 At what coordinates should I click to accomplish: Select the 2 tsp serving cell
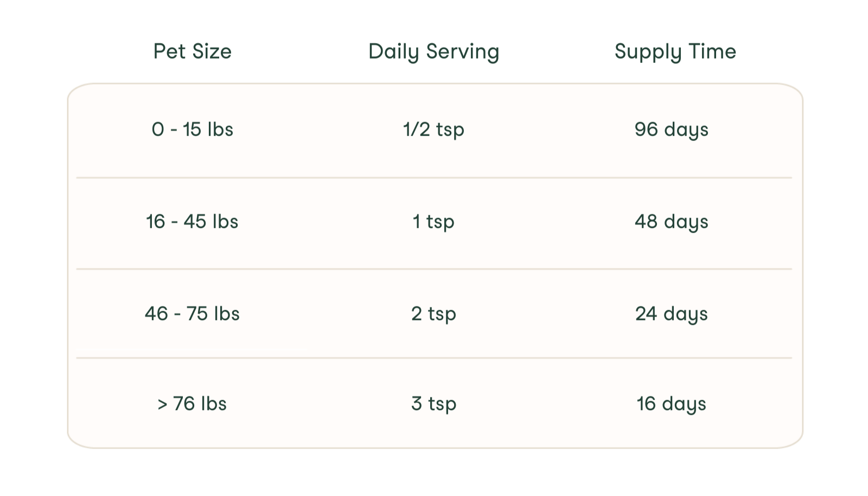tap(433, 314)
